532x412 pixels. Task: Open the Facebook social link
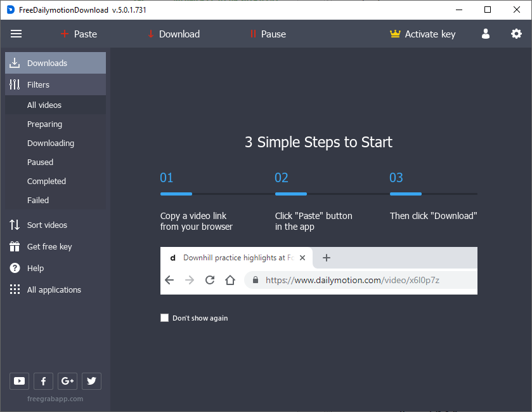(x=43, y=381)
